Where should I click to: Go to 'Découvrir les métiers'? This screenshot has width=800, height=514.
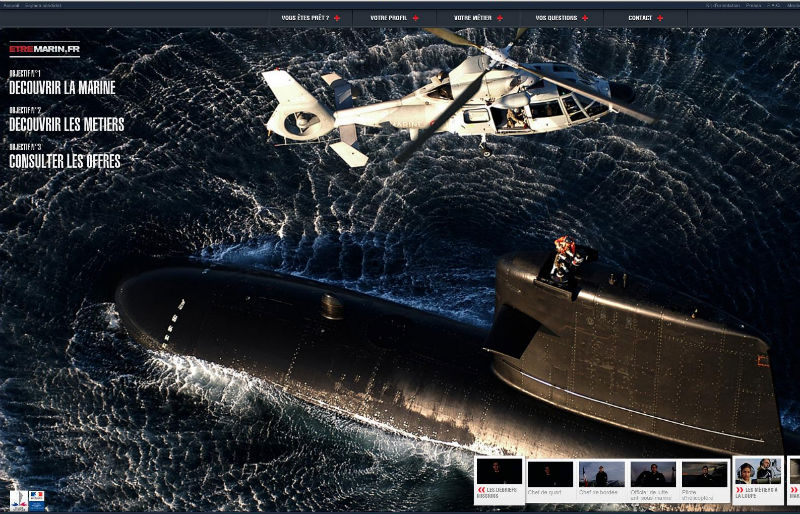[66, 125]
